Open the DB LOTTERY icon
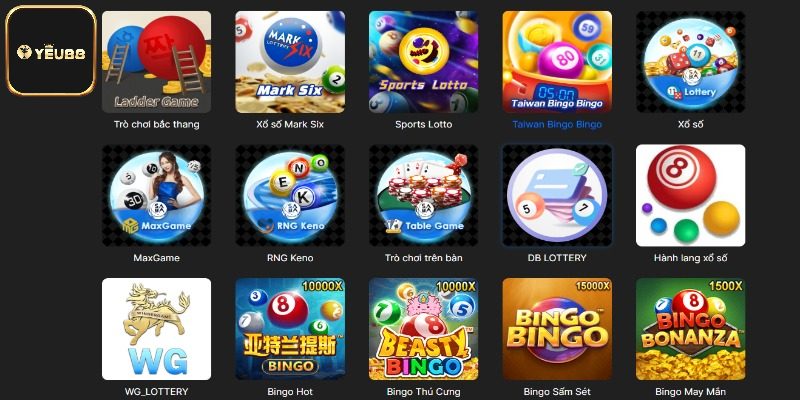Image resolution: width=800 pixels, height=400 pixels. tap(557, 195)
